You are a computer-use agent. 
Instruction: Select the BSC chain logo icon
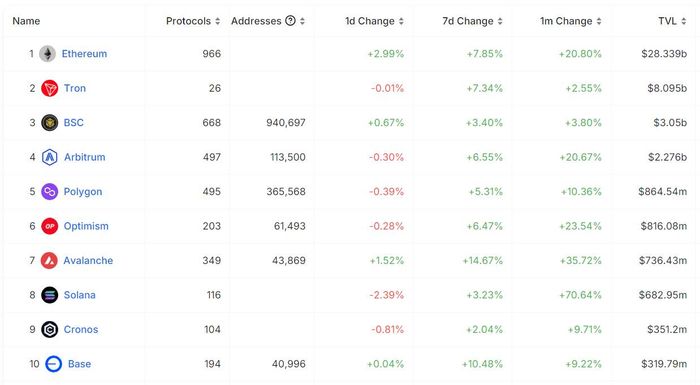click(x=50, y=122)
